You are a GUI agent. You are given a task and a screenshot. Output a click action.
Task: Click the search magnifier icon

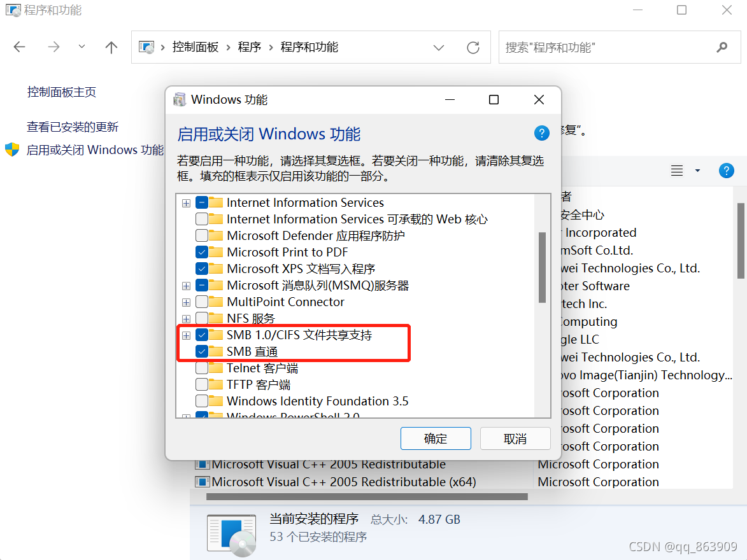point(722,47)
